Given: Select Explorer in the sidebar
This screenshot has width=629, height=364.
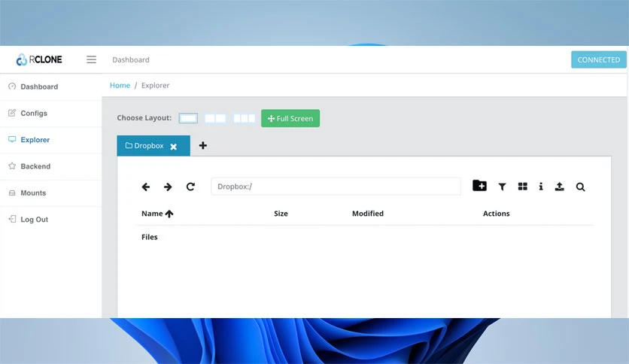Looking at the screenshot, I should [51, 139].
